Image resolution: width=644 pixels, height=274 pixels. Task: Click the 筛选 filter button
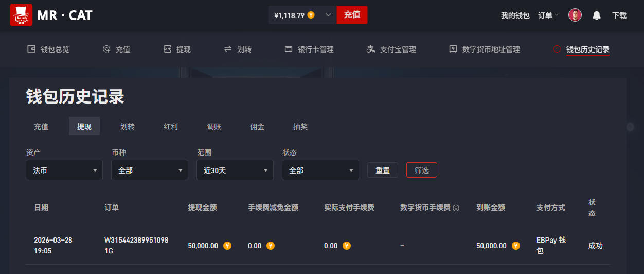coord(422,170)
